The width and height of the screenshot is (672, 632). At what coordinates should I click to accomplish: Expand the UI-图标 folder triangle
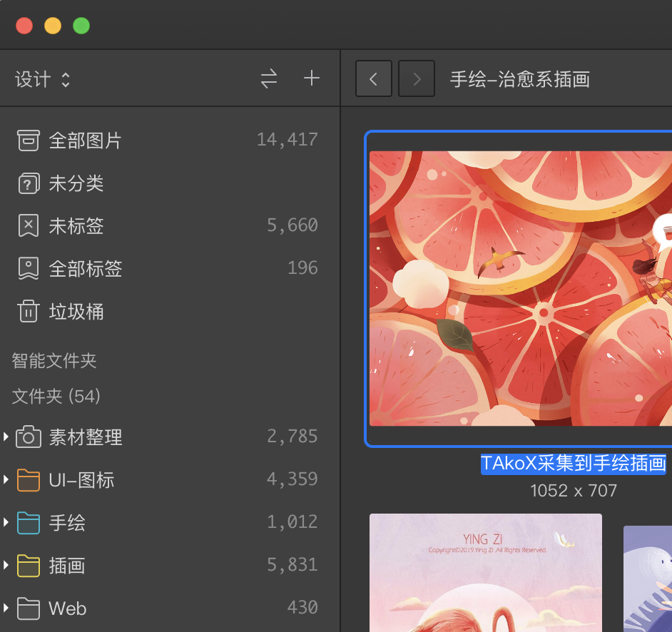click(6, 479)
